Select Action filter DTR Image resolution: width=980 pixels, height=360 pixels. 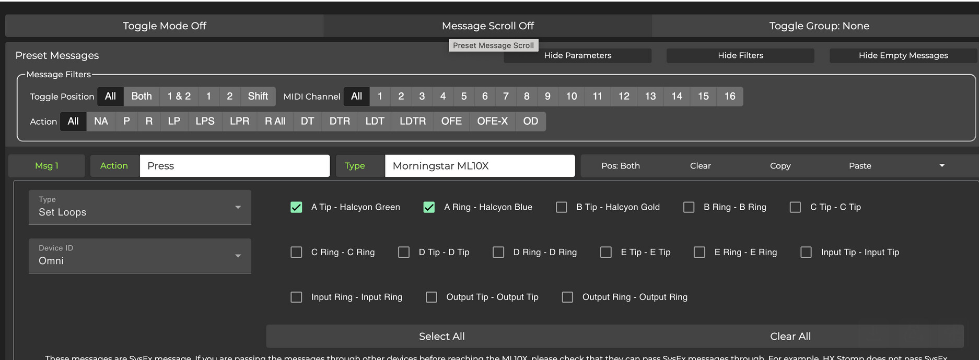340,121
